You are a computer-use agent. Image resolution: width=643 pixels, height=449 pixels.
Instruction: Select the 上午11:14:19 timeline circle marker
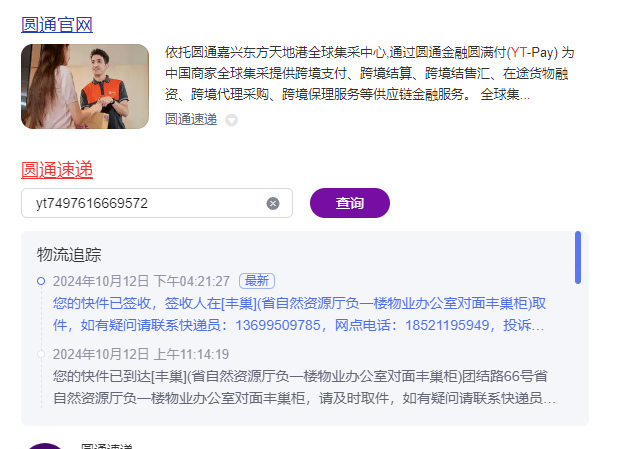[41, 354]
